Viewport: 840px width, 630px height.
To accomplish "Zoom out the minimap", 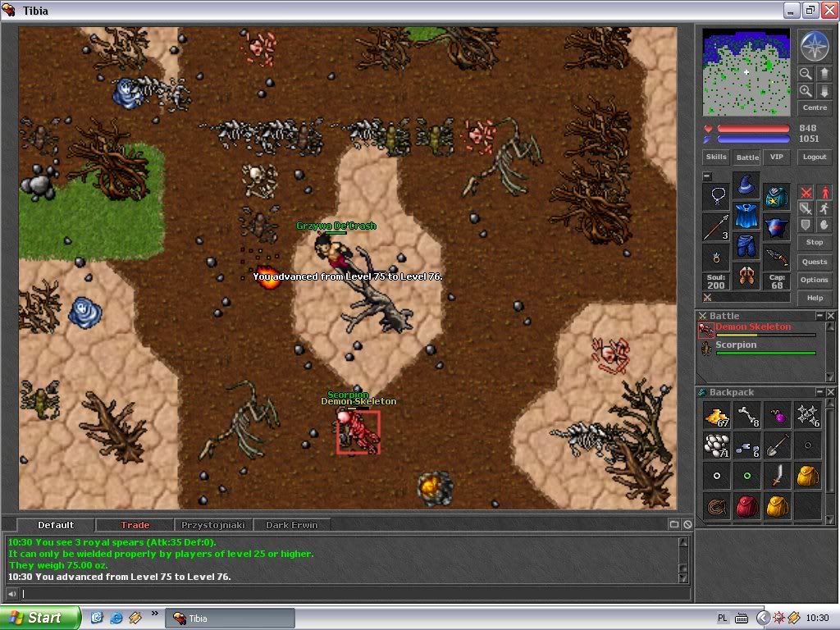I will 806,73.
